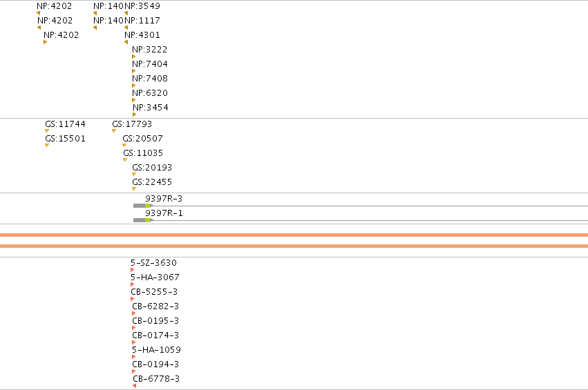This screenshot has width=588, height=390.
Task: Click the down triangle under GS:15501
Action: (x=47, y=146)
